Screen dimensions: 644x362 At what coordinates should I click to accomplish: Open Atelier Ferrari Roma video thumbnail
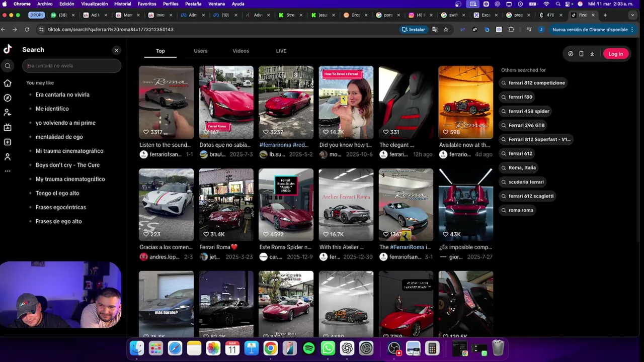point(346,205)
